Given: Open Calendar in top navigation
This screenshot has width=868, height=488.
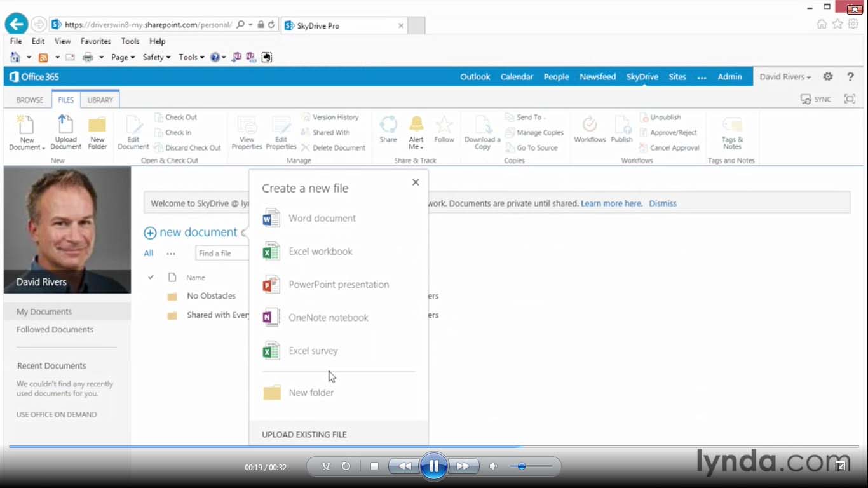Looking at the screenshot, I should pyautogui.click(x=517, y=76).
